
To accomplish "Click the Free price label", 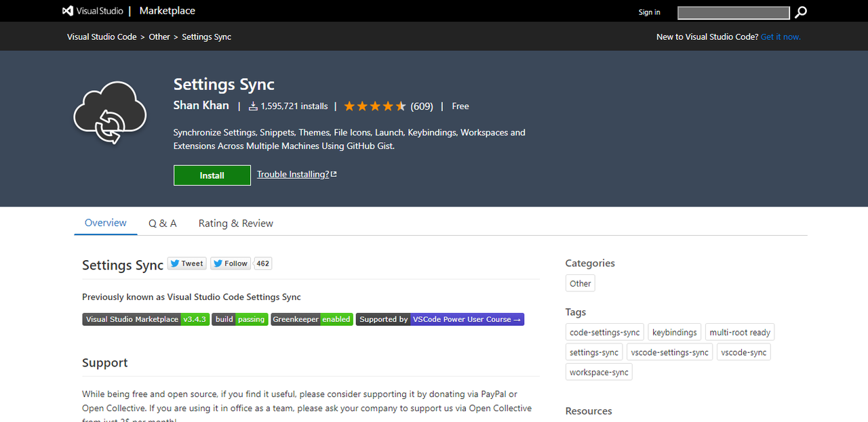I will click(x=460, y=106).
